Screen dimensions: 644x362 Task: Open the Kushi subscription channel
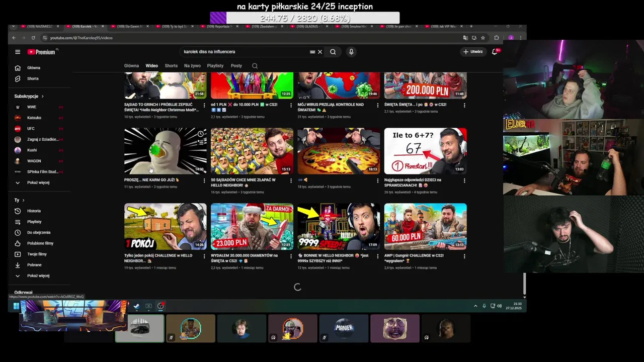[32, 150]
